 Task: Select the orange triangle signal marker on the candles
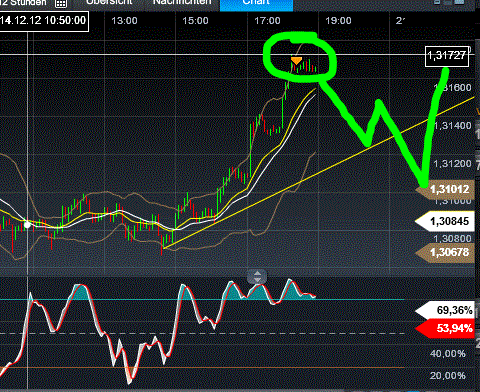(x=296, y=61)
